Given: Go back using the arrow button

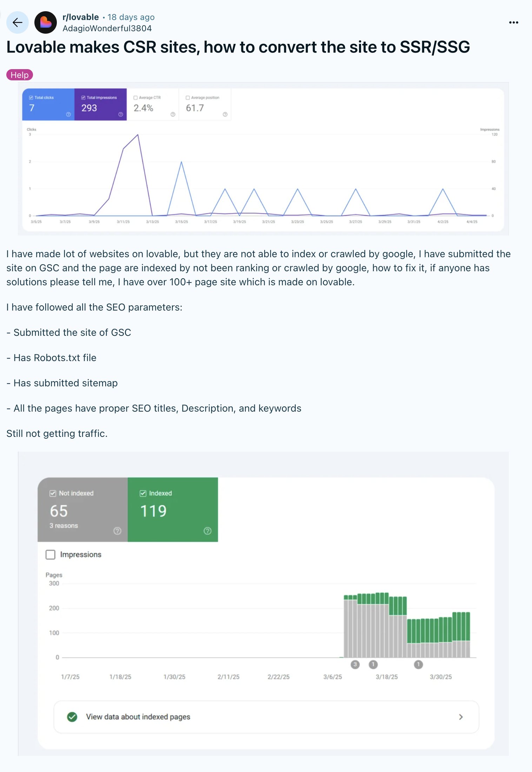Looking at the screenshot, I should (17, 22).
